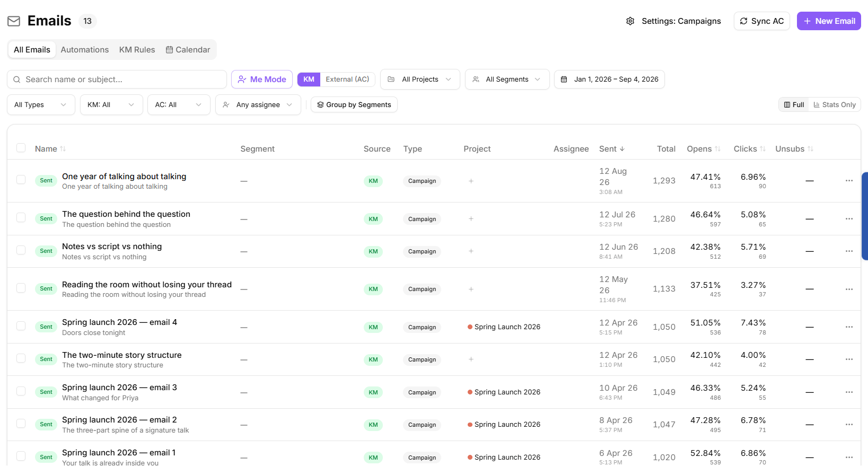Open row menu for "Spring launch 2026 — email 4"
This screenshot has width=868, height=466.
(x=849, y=327)
